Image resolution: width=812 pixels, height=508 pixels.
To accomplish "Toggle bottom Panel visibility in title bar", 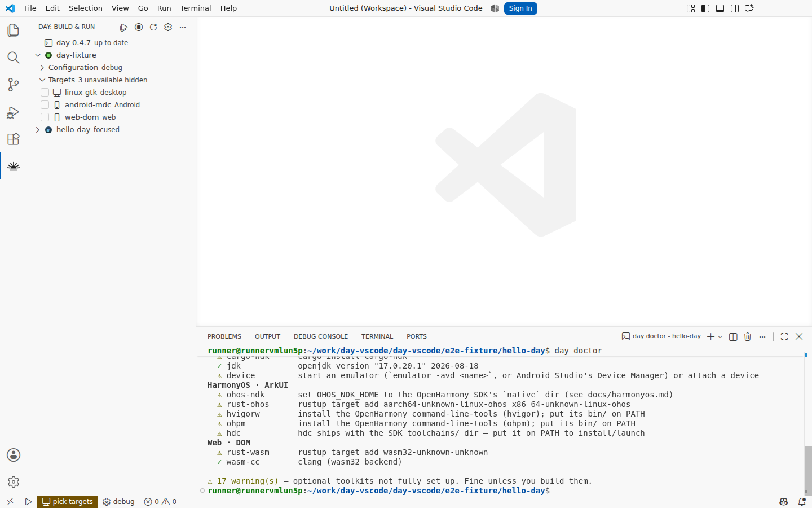I will 720,8.
